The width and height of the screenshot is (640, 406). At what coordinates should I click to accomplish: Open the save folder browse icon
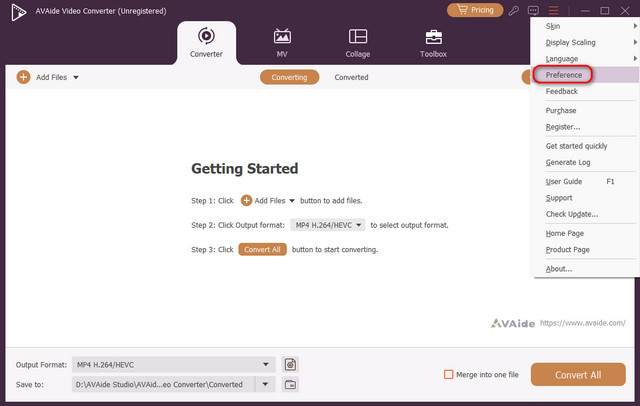290,384
